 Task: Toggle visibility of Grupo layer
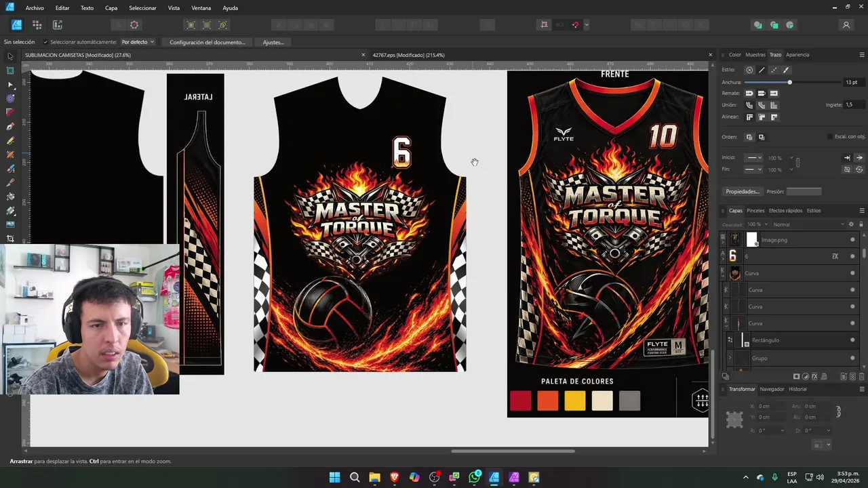pyautogui.click(x=852, y=358)
